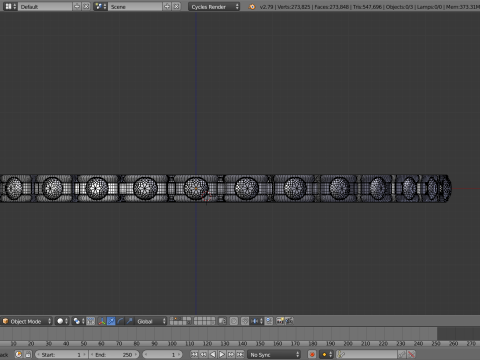The image size is (480, 360).
Task: Click frame 250 on the timeline ruler
Action: pyautogui.click(x=436, y=343)
